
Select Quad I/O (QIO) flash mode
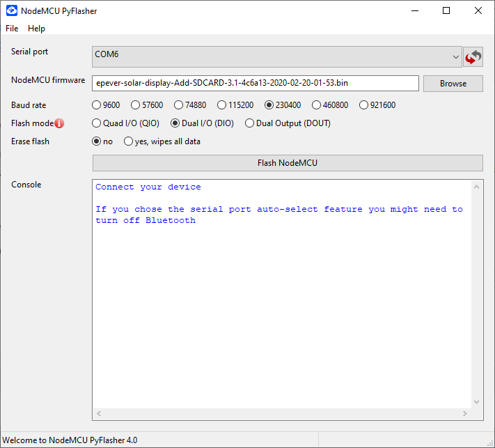coord(97,123)
